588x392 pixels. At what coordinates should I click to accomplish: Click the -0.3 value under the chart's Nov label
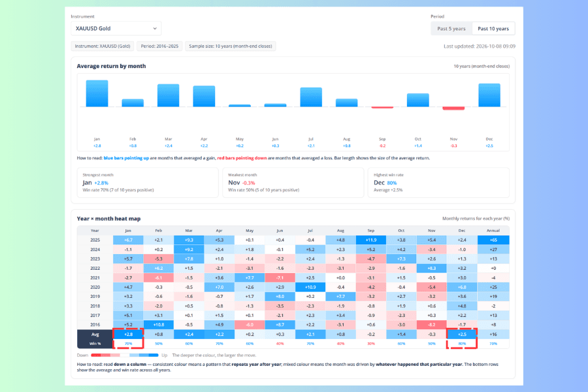point(453,146)
